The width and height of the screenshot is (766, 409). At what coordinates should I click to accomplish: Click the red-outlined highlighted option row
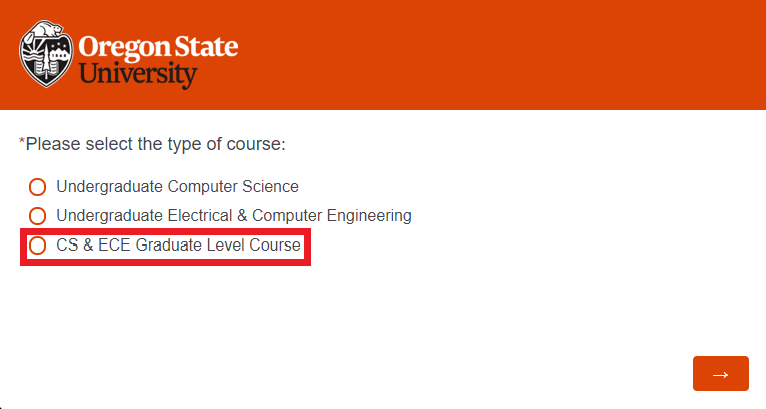166,246
